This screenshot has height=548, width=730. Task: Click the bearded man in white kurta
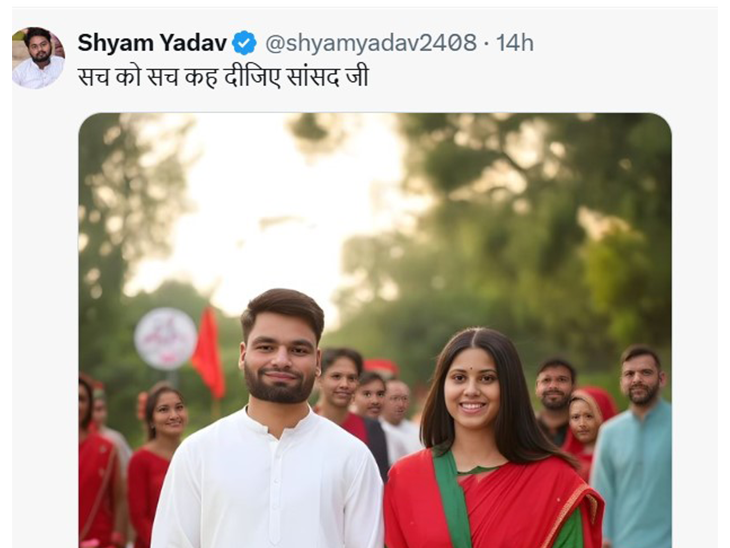pos(270,419)
